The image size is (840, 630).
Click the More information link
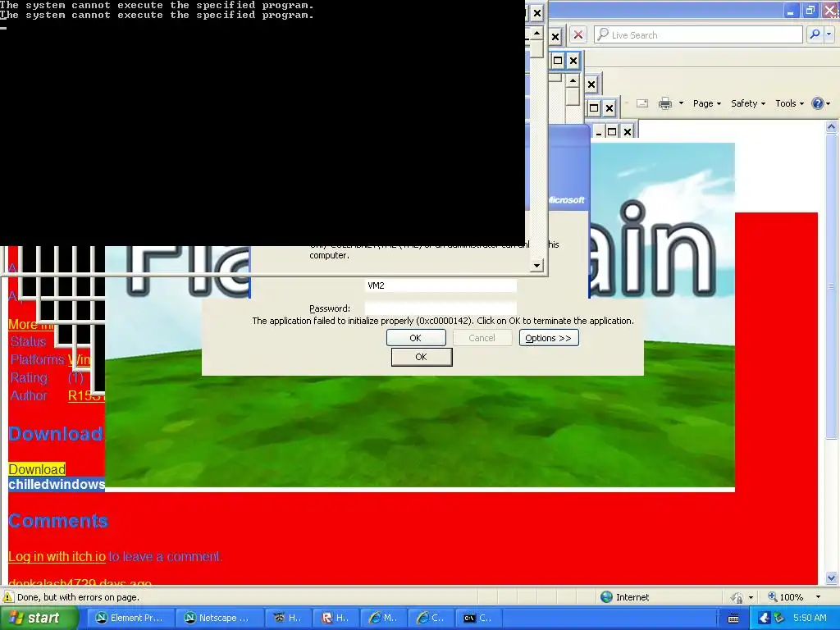[30, 324]
